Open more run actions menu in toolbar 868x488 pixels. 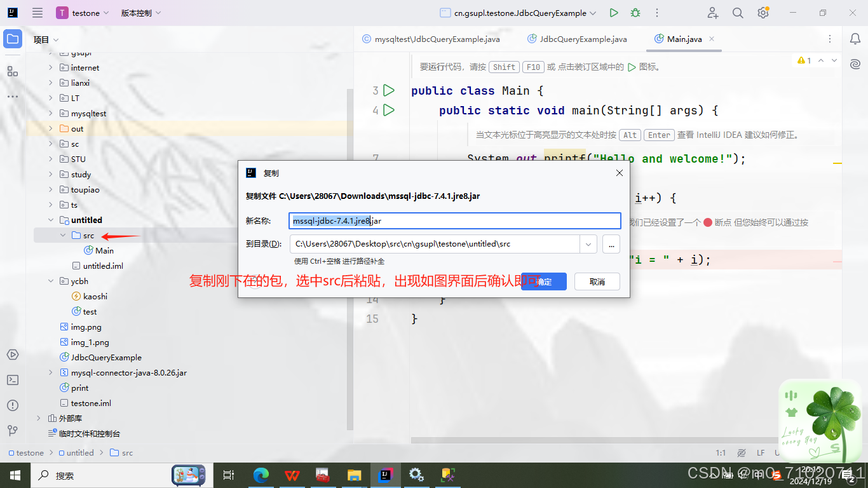[x=657, y=13]
